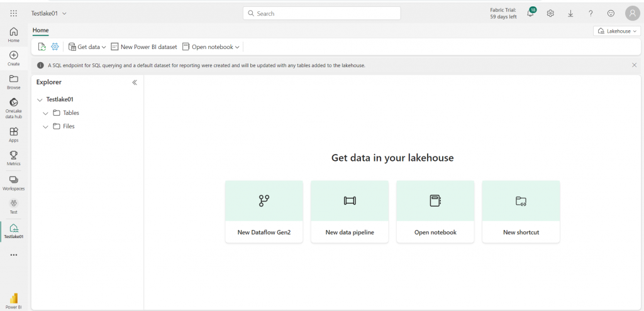Open the Get data dropdown

pyautogui.click(x=87, y=46)
